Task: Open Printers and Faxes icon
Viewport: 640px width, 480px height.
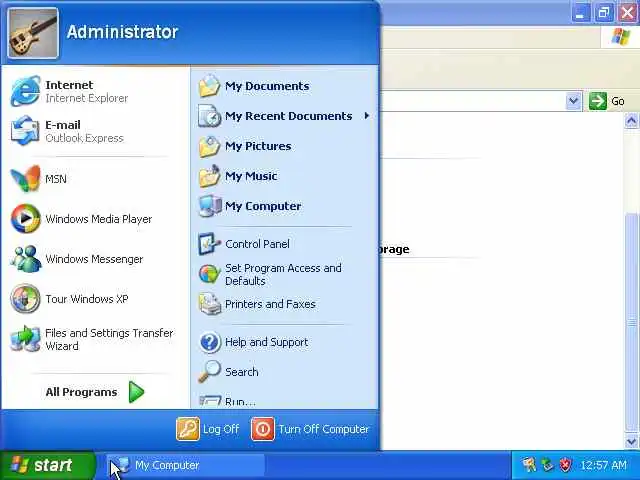Action: coord(209,304)
